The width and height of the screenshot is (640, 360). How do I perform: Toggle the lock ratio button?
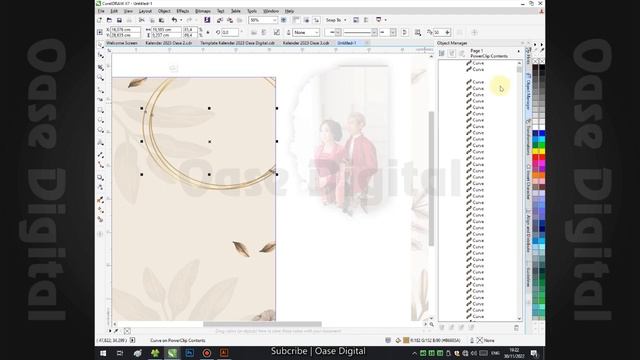[x=208, y=32]
